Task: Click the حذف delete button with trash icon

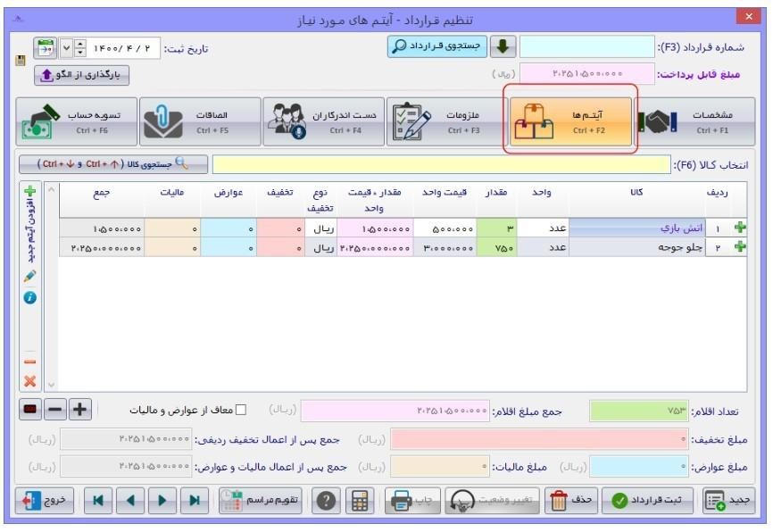Action: point(571,501)
